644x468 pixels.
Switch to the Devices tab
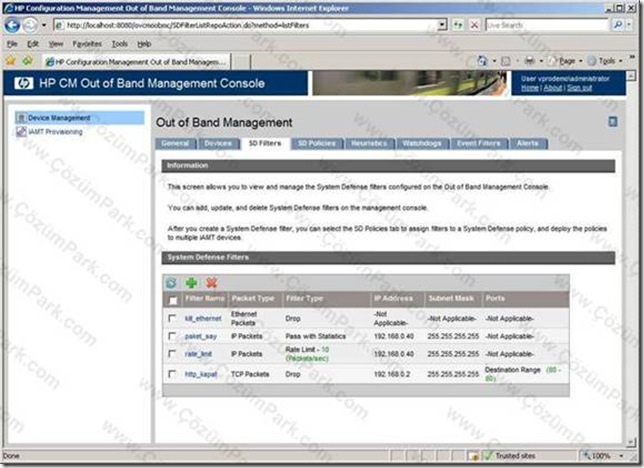point(218,143)
